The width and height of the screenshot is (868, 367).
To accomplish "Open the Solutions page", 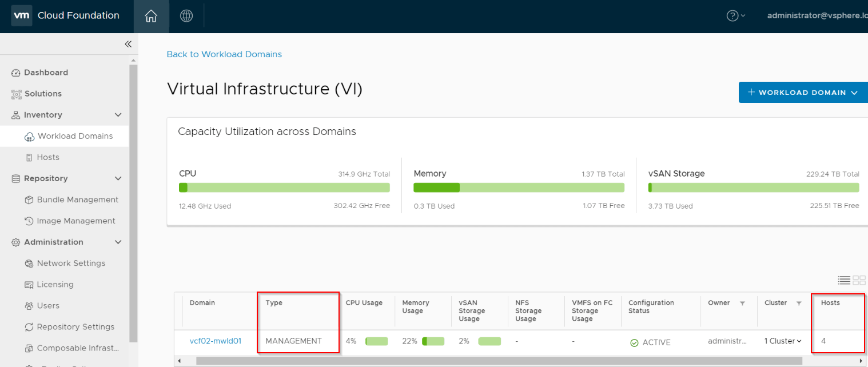I will click(43, 94).
